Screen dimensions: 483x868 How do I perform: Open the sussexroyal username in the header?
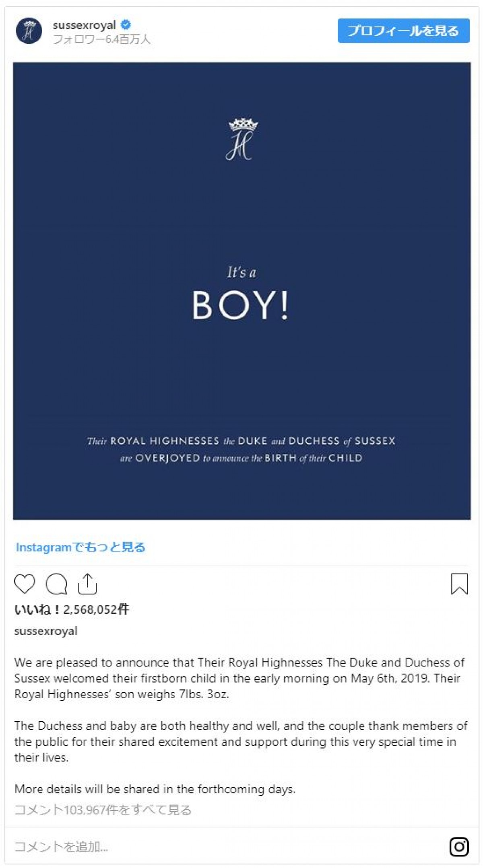pos(84,25)
